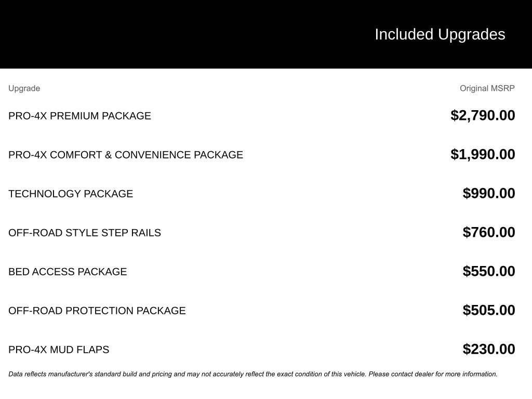Choose the OFF-ROAD PROTECTION PACKAGE label
The width and height of the screenshot is (532, 399).
(x=97, y=311)
